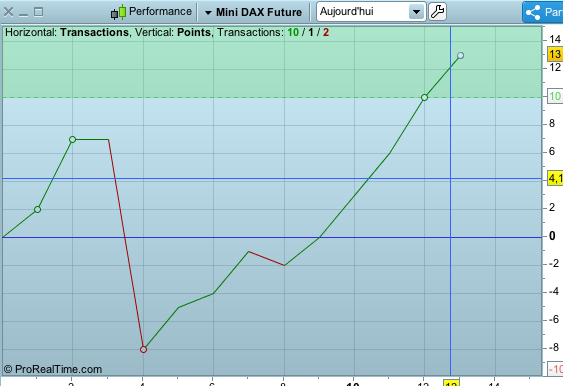This screenshot has width=563, height=386.
Task: Click the ProRealTime.com copyright text
Action: coord(53,369)
